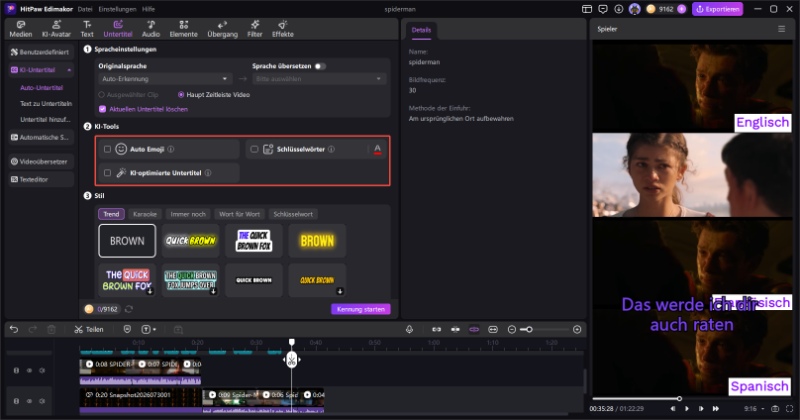Uncheck Aktuellen Untertitel löschen checkbox
The image size is (800, 420).
[103, 109]
